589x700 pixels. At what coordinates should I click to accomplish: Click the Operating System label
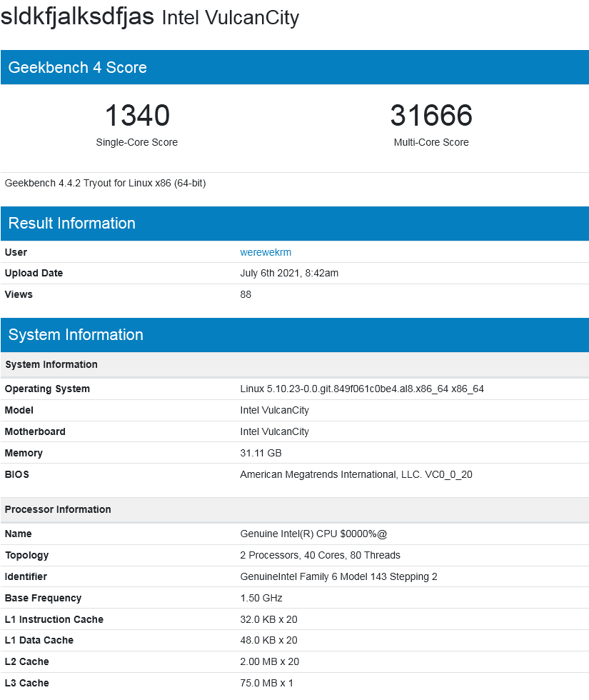[47, 389]
